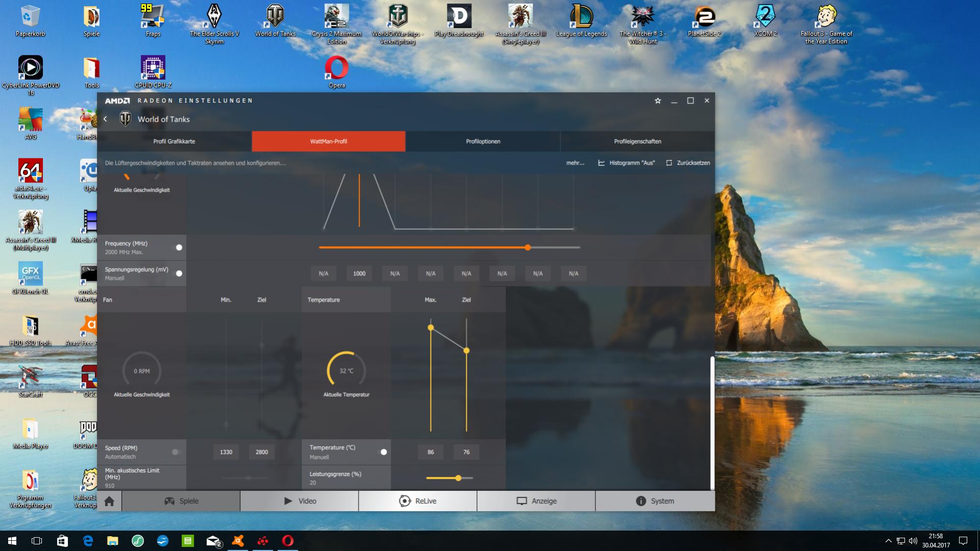Select The Witcher 3 Wild Hunt icon
Image resolution: width=980 pixels, height=551 pixels.
pos(642,25)
